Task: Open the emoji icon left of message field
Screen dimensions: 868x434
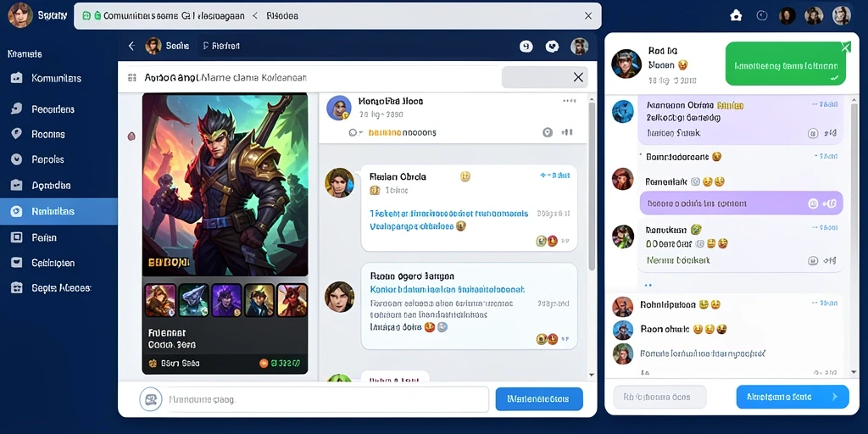Action: [151, 399]
